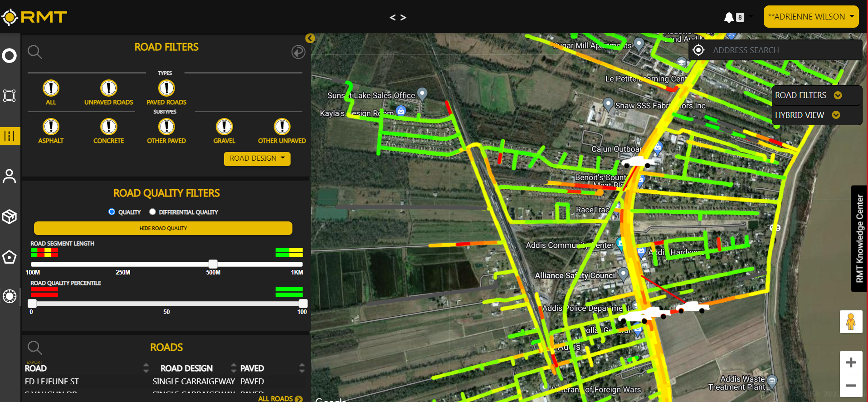Zoom in on the map
The height and width of the screenshot is (402, 868).
tap(851, 363)
